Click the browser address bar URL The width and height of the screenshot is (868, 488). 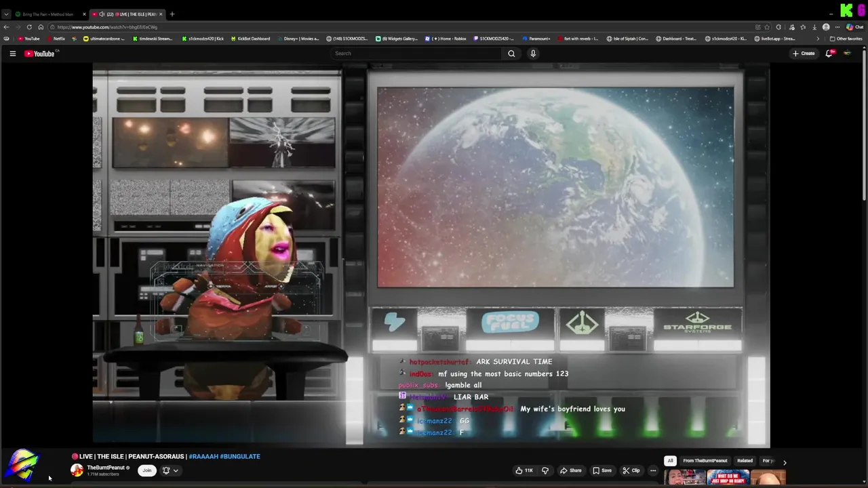coord(107,27)
